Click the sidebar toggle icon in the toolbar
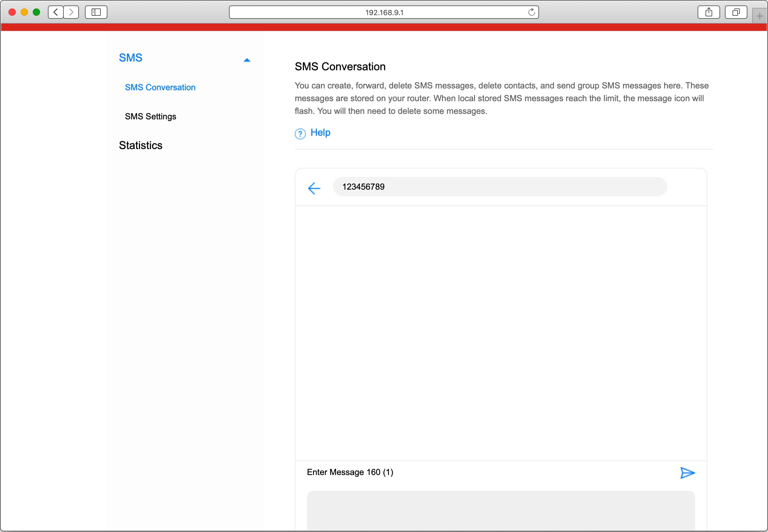The image size is (768, 532). click(96, 12)
